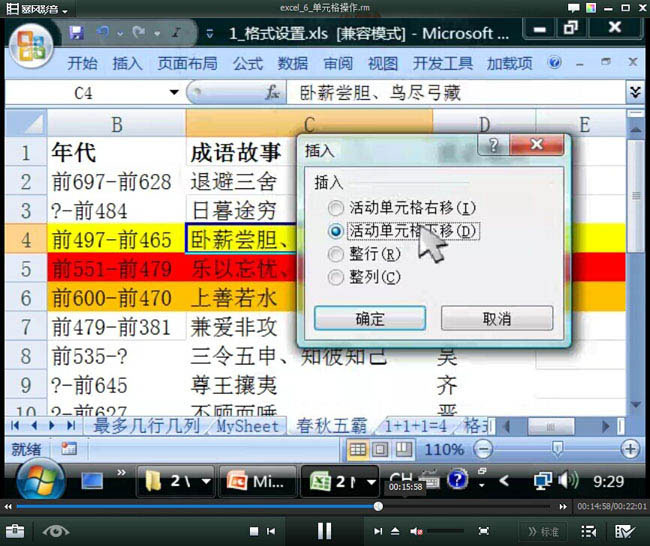Click row header 6
The height and width of the screenshot is (546, 650).
point(26,298)
